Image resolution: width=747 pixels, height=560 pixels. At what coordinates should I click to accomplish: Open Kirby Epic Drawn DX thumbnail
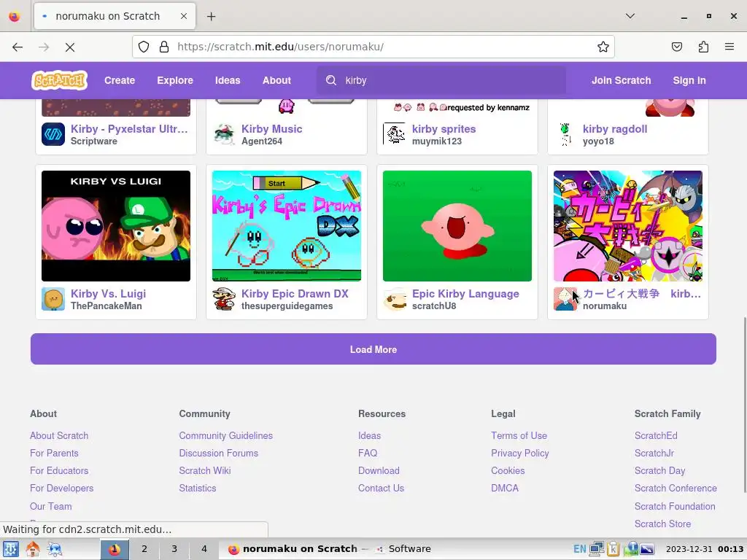coord(286,226)
